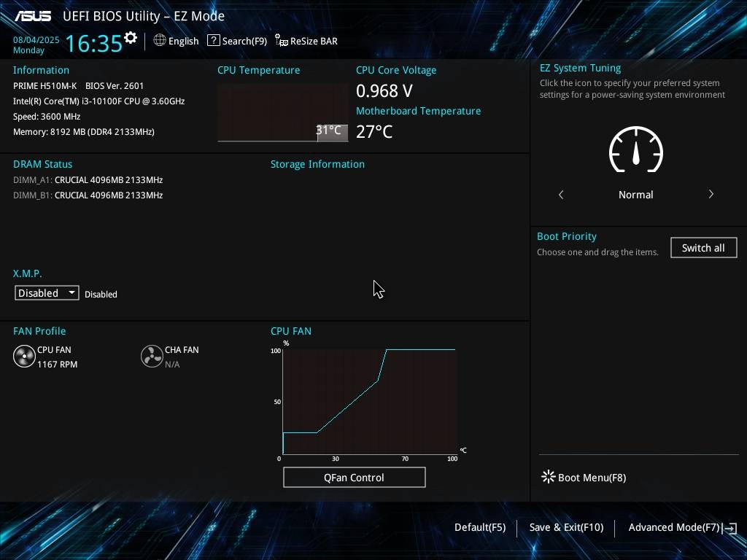Click the EZ System Tuning gauge icon

click(635, 149)
